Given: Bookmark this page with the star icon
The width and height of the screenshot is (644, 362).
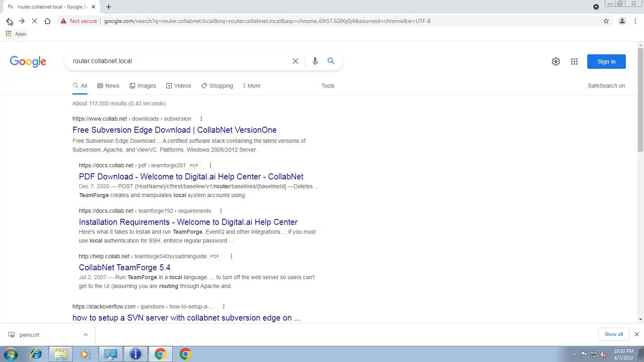Looking at the screenshot, I should tap(606, 21).
